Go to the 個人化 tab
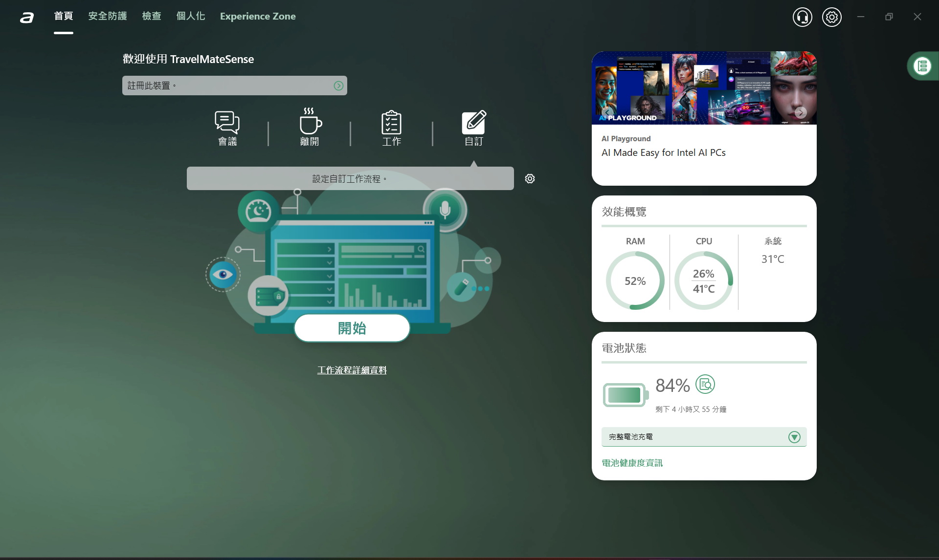The height and width of the screenshot is (560, 939). [190, 16]
